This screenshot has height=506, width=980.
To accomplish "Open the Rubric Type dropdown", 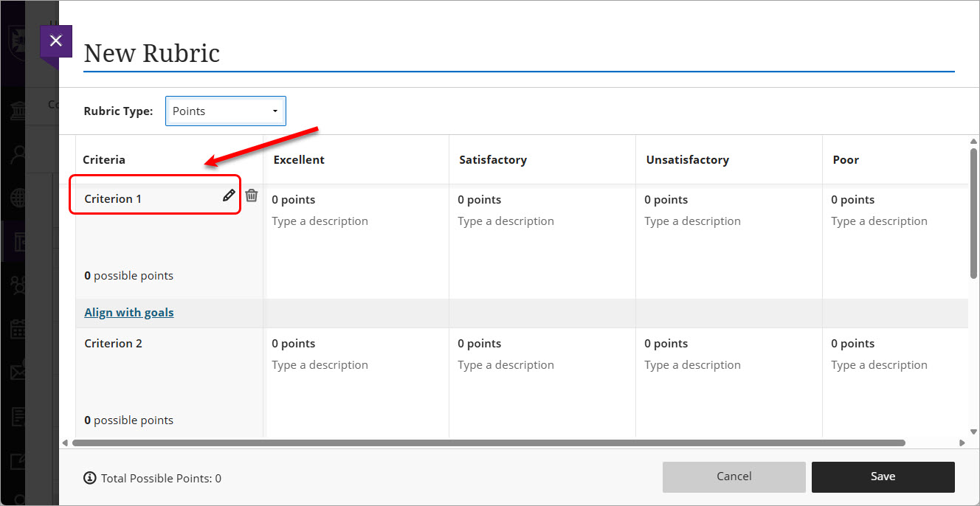I will [226, 110].
